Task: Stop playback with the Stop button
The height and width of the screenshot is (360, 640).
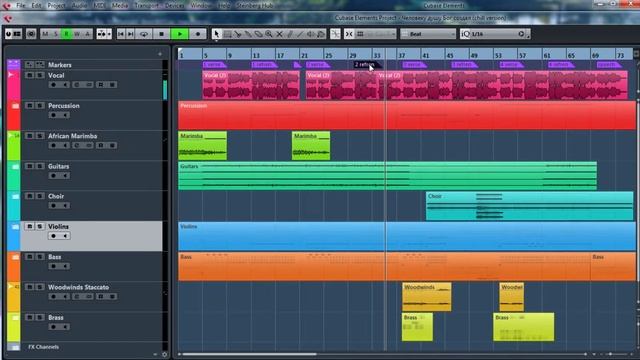Action: tap(162, 34)
